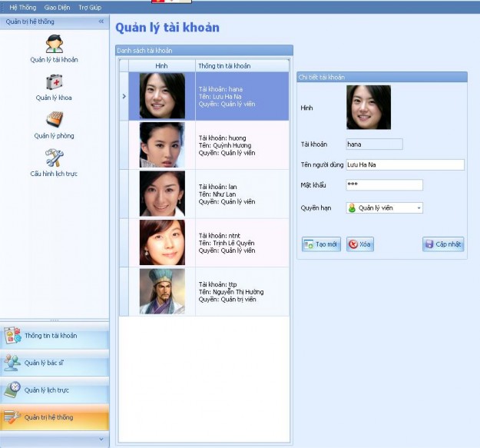This screenshot has height=448, width=480.
Task: Switch to the Quản lý lịch trực panel
Action: pyautogui.click(x=55, y=390)
